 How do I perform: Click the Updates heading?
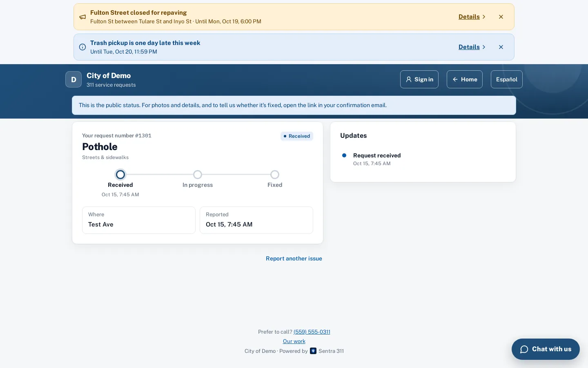(354, 136)
